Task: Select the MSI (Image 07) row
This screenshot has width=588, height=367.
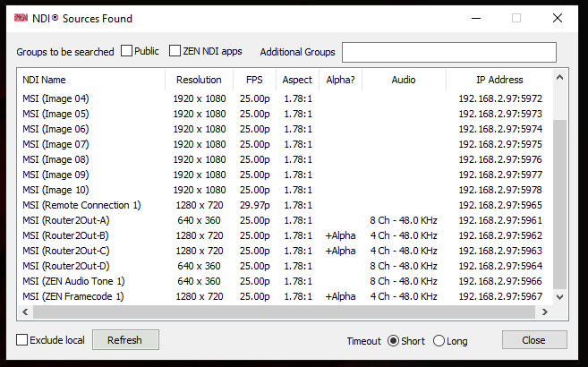Action: click(283, 144)
